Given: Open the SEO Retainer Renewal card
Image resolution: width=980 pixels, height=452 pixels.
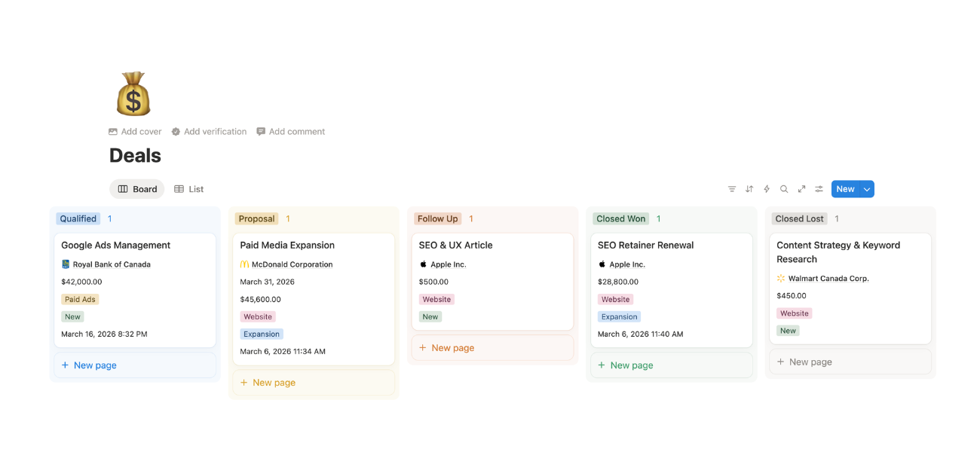Looking at the screenshot, I should coord(671,290).
